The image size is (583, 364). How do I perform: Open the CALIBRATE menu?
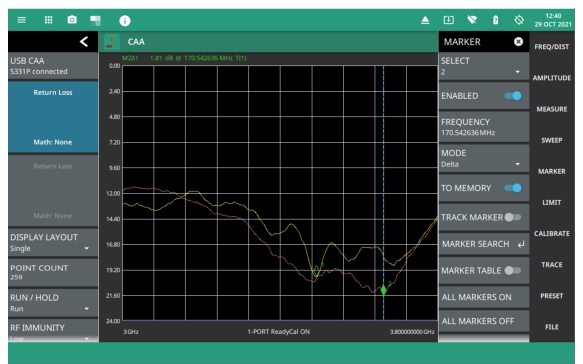tap(552, 233)
